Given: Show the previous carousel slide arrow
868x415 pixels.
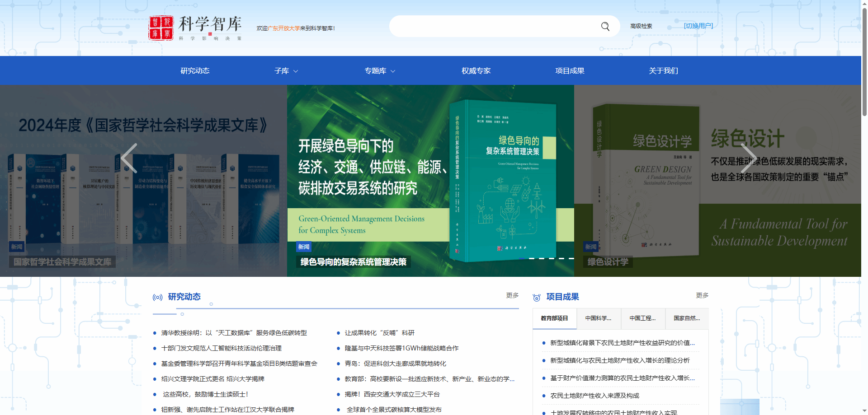Looking at the screenshot, I should point(129,158).
